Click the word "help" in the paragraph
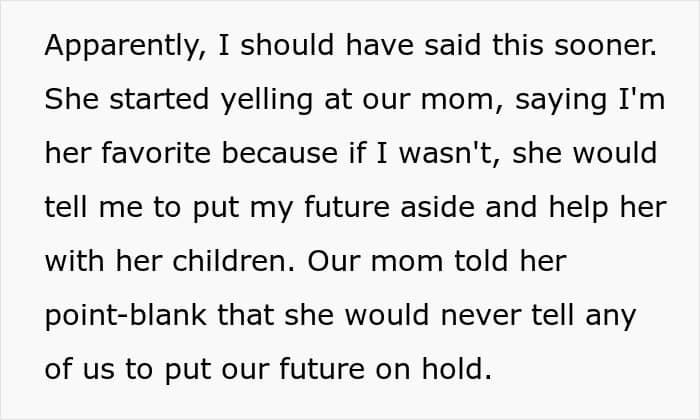Viewport: 700px width, 420px height. tap(579, 208)
